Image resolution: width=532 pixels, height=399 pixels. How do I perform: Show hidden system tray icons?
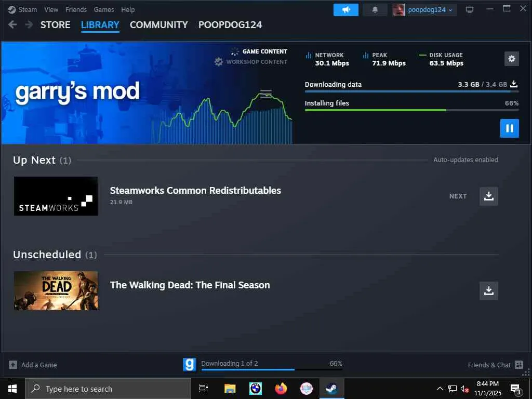[x=440, y=389]
